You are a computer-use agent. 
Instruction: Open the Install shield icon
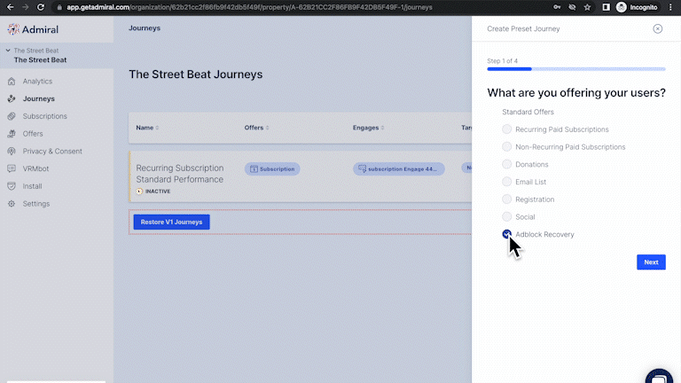pyautogui.click(x=11, y=186)
